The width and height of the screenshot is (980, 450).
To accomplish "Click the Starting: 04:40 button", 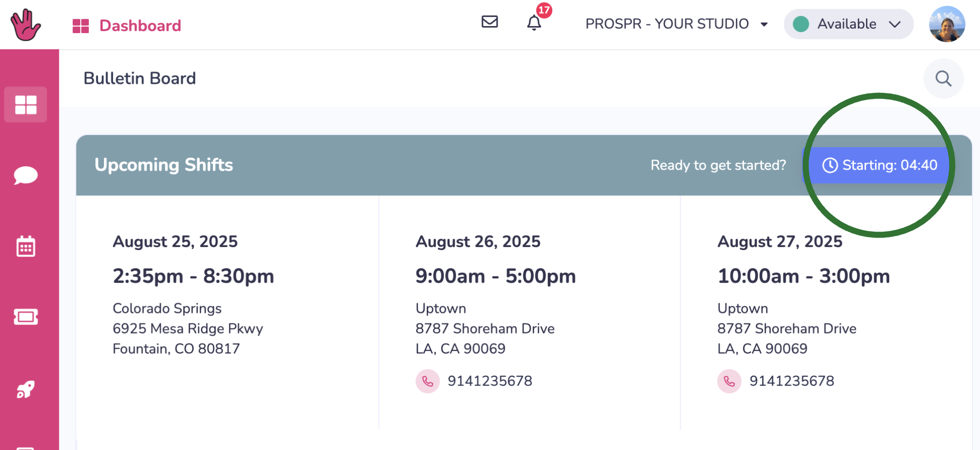I will click(879, 165).
